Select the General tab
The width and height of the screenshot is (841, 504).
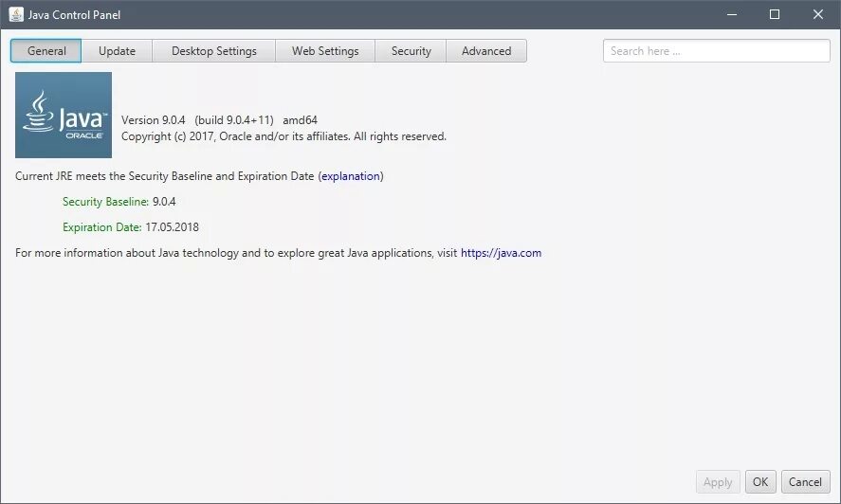point(46,51)
